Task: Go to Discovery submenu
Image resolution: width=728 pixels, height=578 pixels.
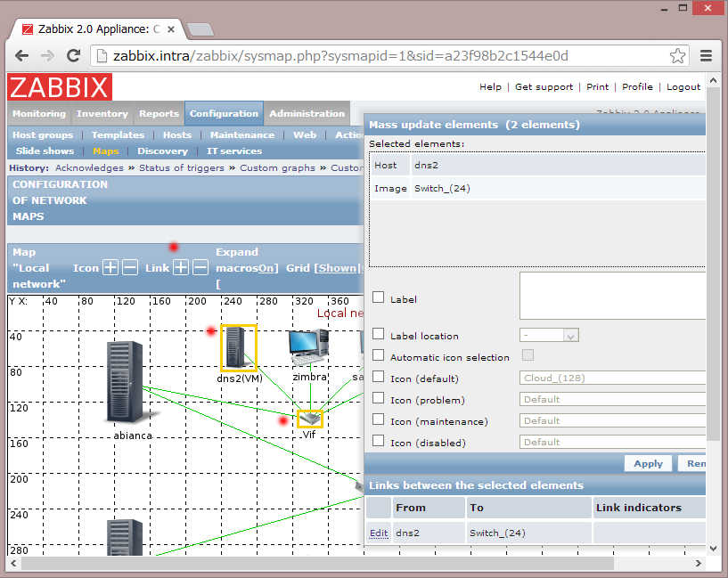Action: point(162,151)
